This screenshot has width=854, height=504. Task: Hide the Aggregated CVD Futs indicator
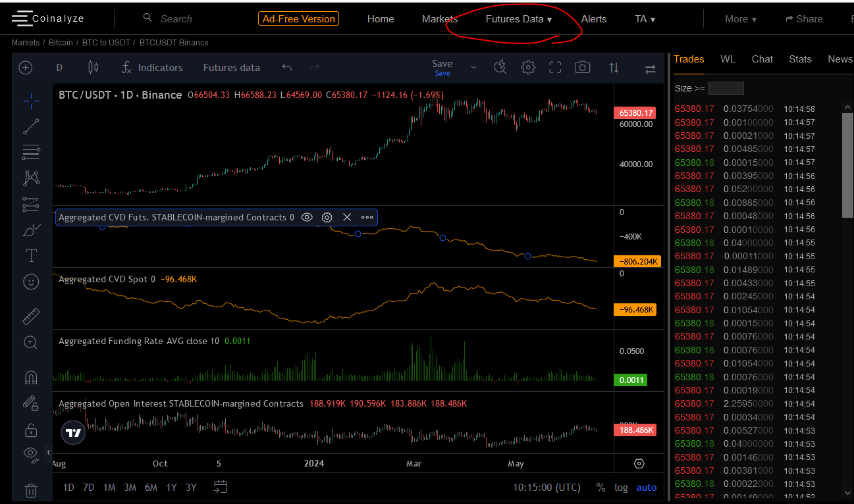click(307, 217)
